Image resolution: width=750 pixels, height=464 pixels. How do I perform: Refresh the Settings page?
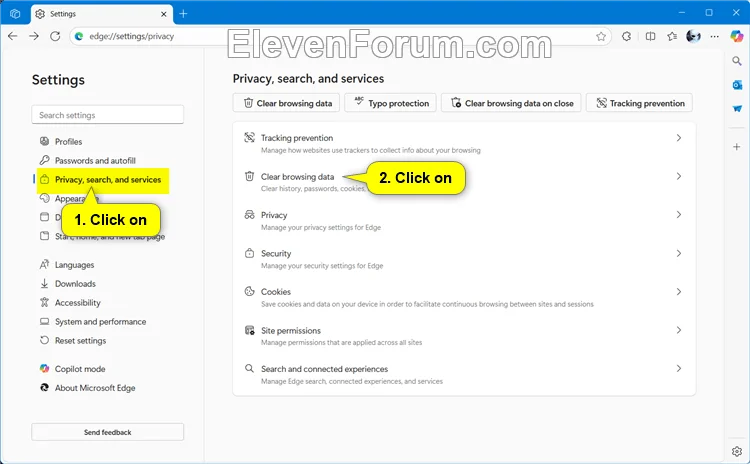pos(55,36)
